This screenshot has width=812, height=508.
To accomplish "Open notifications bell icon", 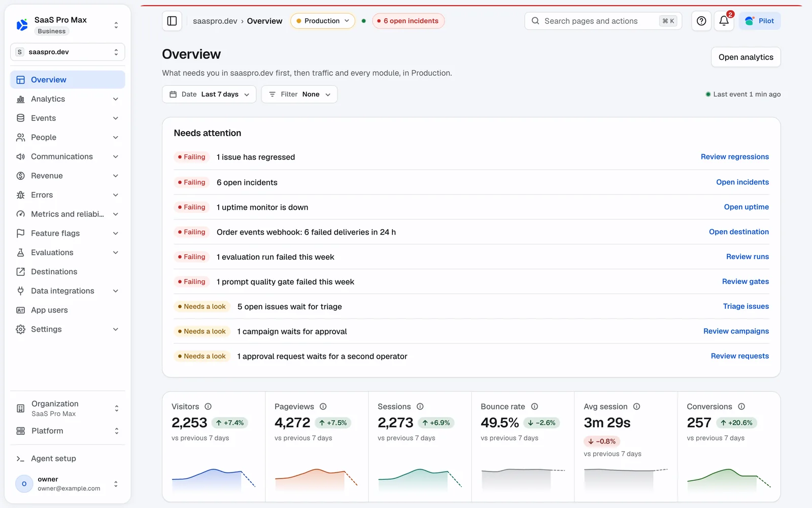I will tap(724, 21).
